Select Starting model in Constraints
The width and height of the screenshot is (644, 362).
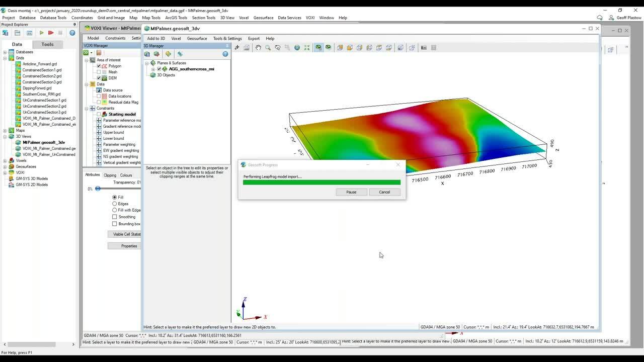pyautogui.click(x=122, y=114)
